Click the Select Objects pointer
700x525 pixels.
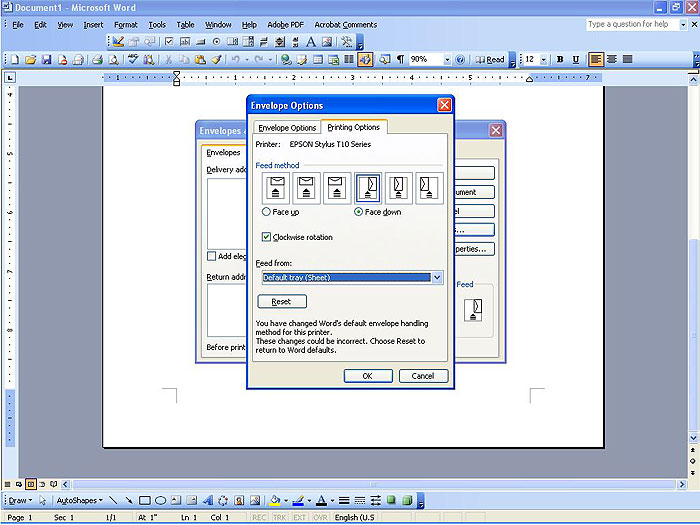(x=42, y=500)
